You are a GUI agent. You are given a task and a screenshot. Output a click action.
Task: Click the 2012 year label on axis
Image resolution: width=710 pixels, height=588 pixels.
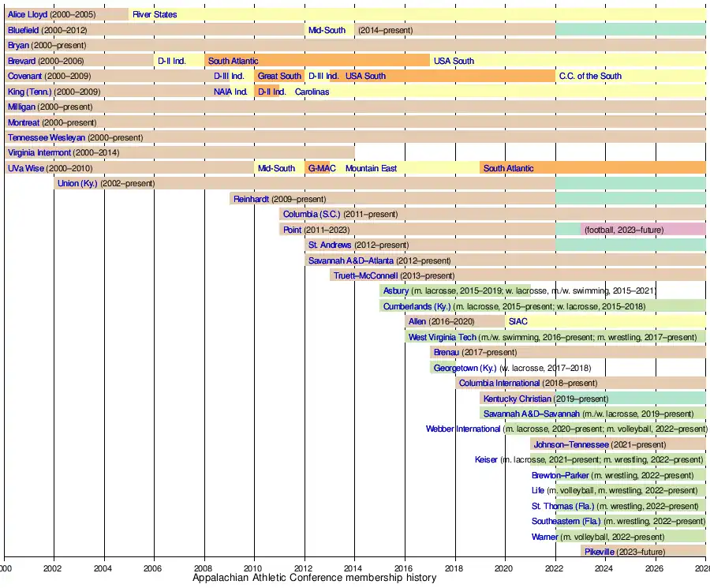304,567
